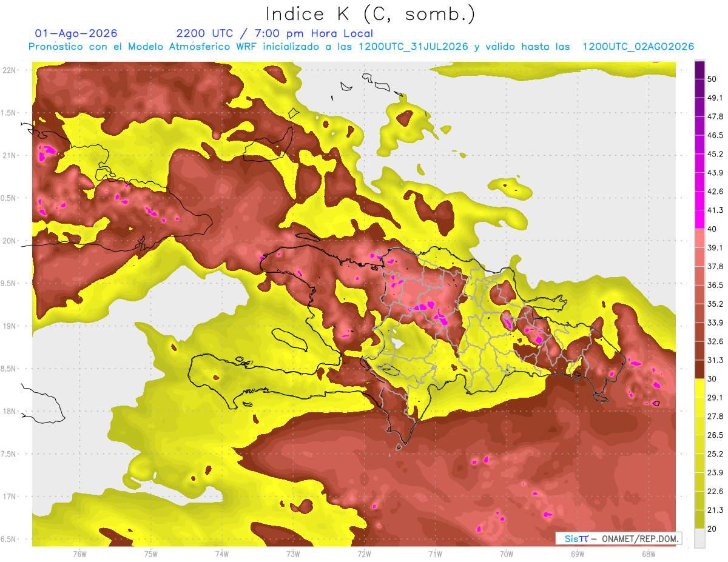Click the latitude label '18N'
728x562 pixels.
(10, 412)
